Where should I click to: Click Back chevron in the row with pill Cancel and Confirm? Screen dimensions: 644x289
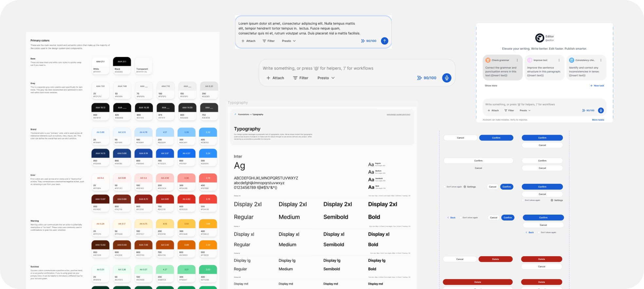point(448,218)
